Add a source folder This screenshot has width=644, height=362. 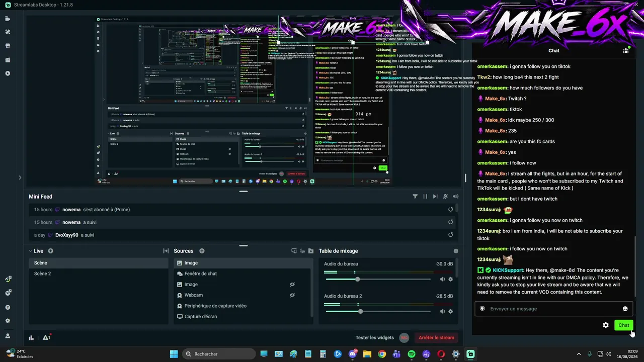click(x=311, y=251)
